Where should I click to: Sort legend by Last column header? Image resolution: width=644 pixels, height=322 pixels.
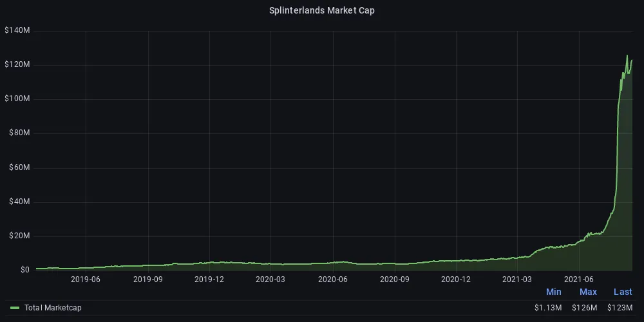(623, 292)
